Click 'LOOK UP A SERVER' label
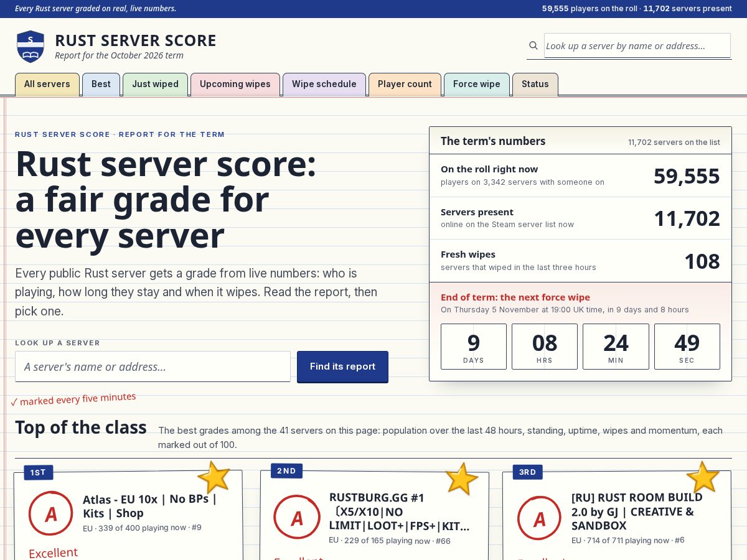The image size is (747, 560). tap(57, 343)
